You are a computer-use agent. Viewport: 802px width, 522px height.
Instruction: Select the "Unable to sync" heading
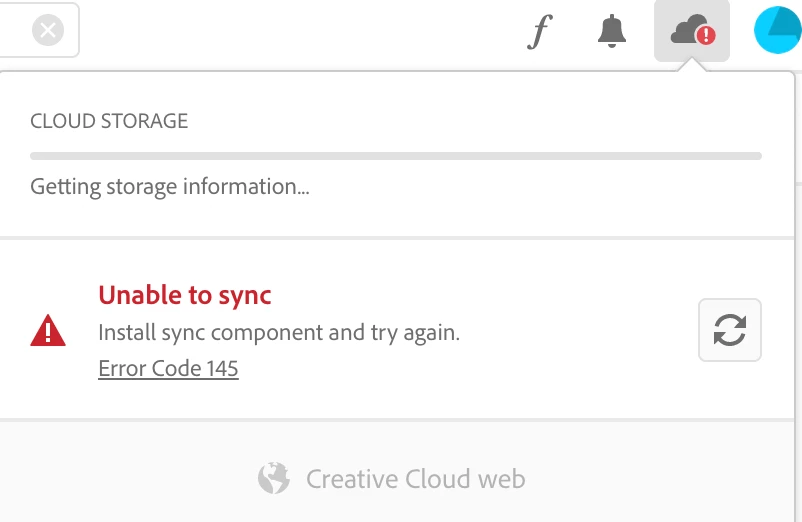(x=185, y=295)
